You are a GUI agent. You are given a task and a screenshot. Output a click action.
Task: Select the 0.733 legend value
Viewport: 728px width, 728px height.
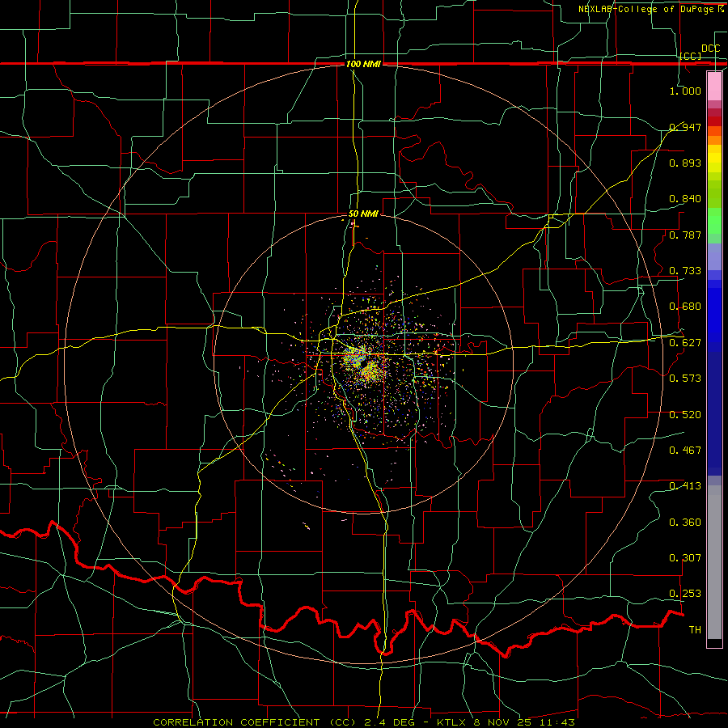pyautogui.click(x=685, y=271)
